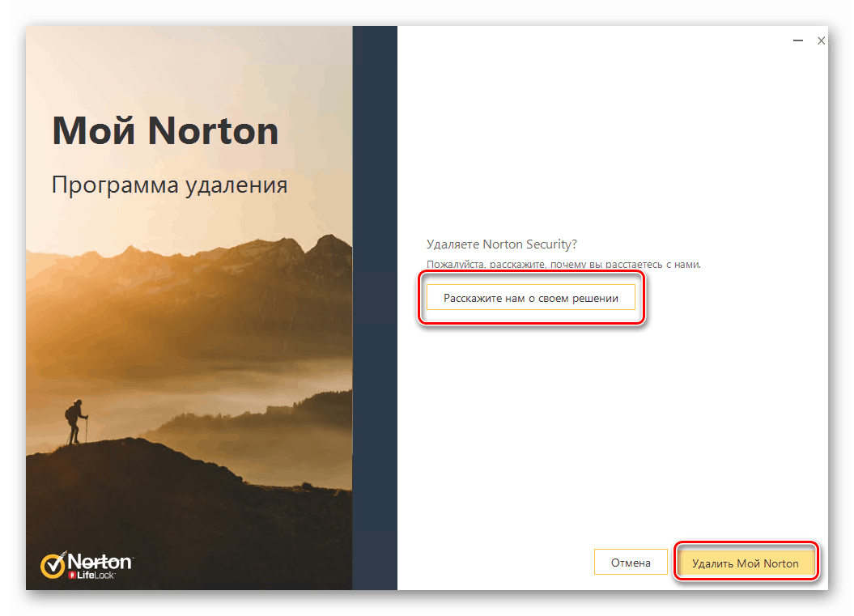Click the 'Мой Norton' heading text
Screen dimensions: 854x616
point(165,130)
